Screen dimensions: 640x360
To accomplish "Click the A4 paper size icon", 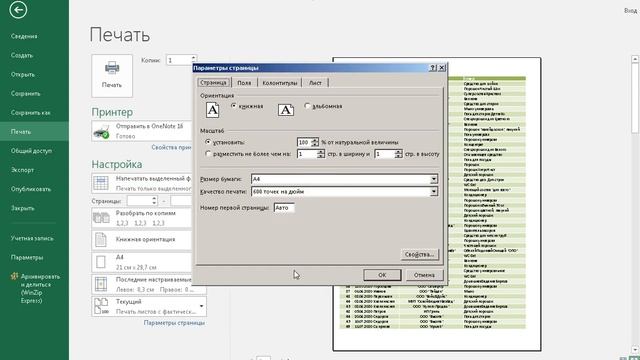I will [101, 262].
